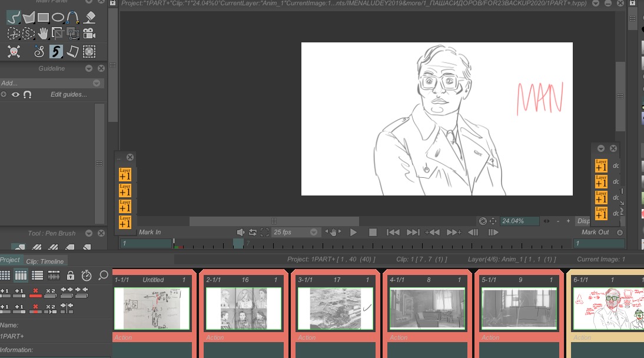Screen dimensions: 644x358
Task: Select the swirl stroke path tool
Action: coord(39,52)
